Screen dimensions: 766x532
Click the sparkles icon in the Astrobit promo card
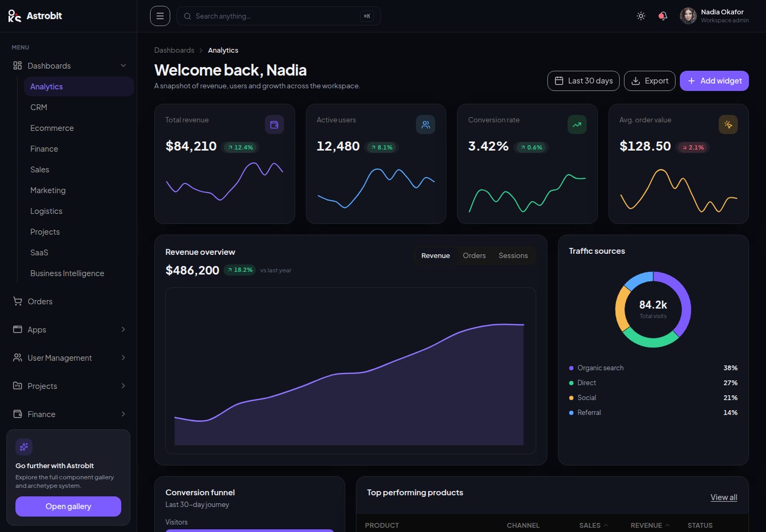[24, 447]
